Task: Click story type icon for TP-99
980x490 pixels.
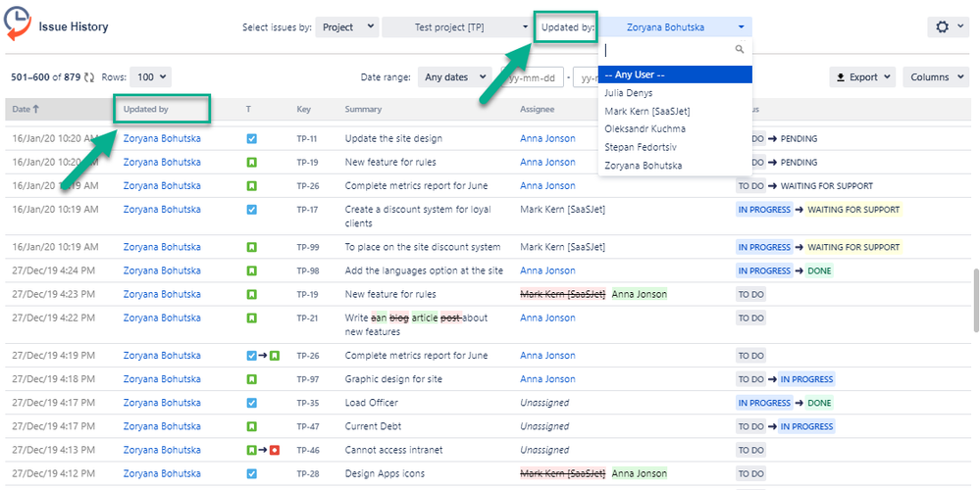Action: point(251,247)
